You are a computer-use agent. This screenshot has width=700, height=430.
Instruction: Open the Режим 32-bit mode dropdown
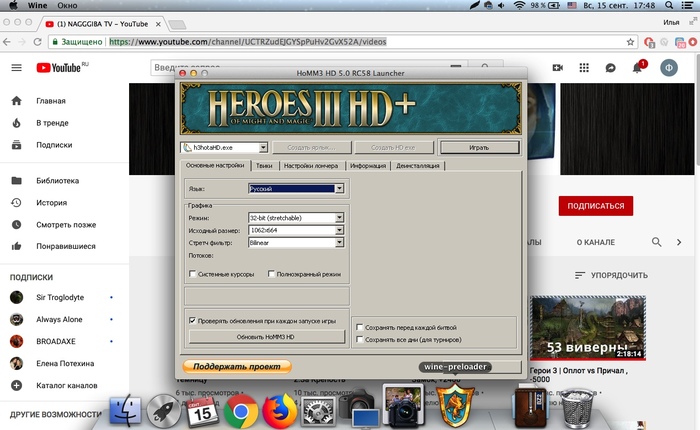(x=339, y=218)
